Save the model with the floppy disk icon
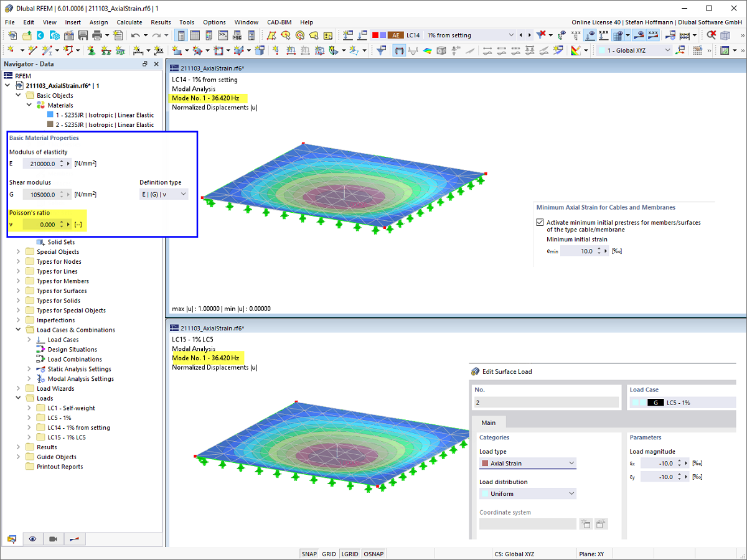 (x=83, y=35)
